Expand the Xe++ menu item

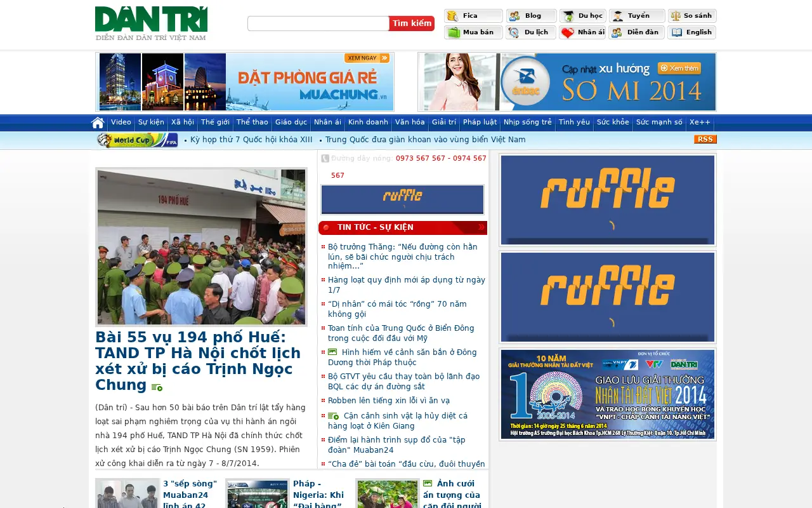point(700,122)
